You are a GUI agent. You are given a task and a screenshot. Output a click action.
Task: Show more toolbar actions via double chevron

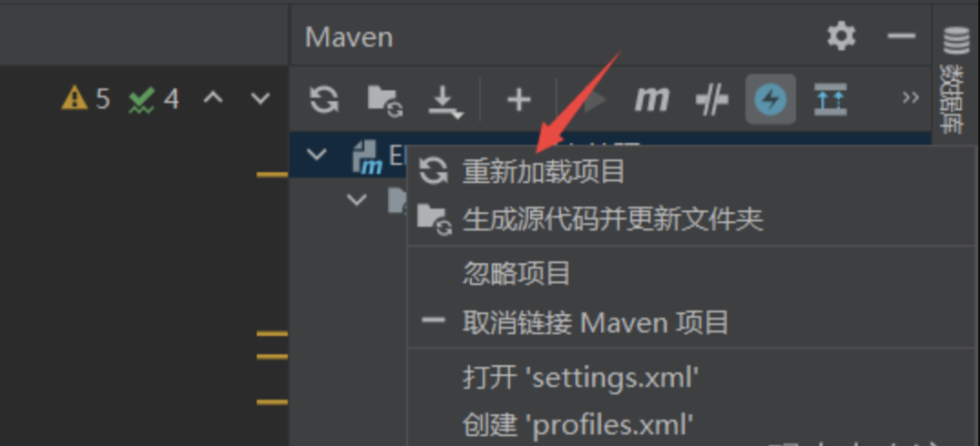coord(911,97)
